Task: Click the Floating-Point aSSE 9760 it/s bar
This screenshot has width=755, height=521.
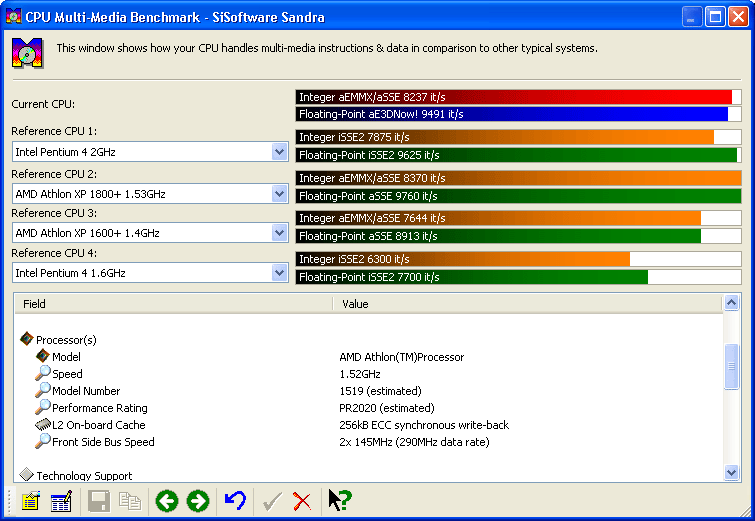Action: click(x=518, y=196)
